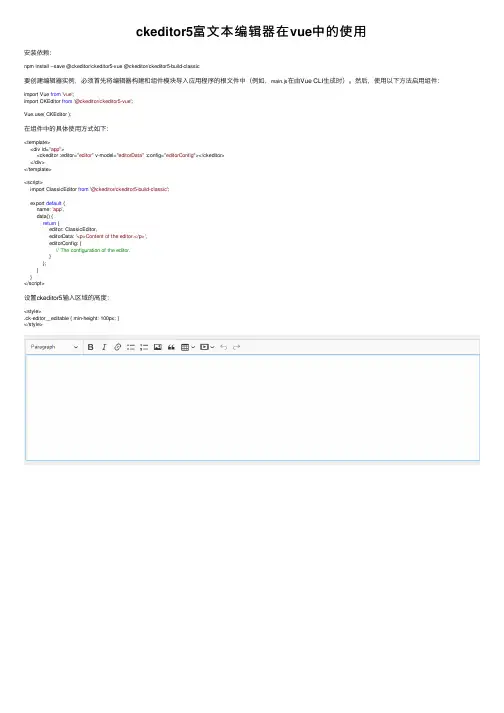
Task: Open the Paragraph heading dropdown
Action: [x=54, y=347]
